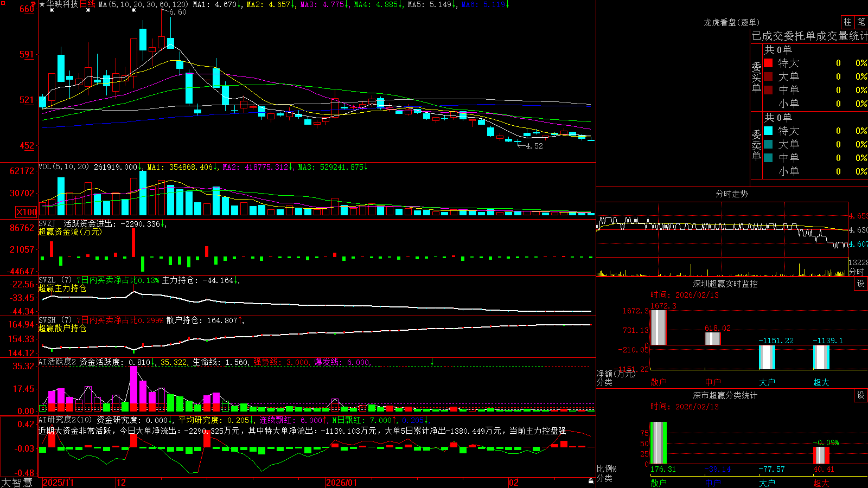Click the small red square icon at top-left

tap(3, 3)
